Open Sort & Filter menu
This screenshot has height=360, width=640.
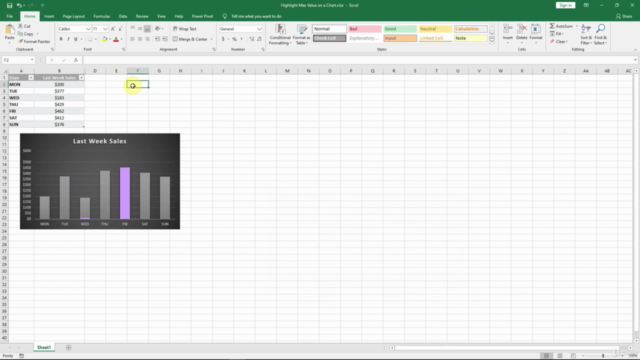pos(586,34)
